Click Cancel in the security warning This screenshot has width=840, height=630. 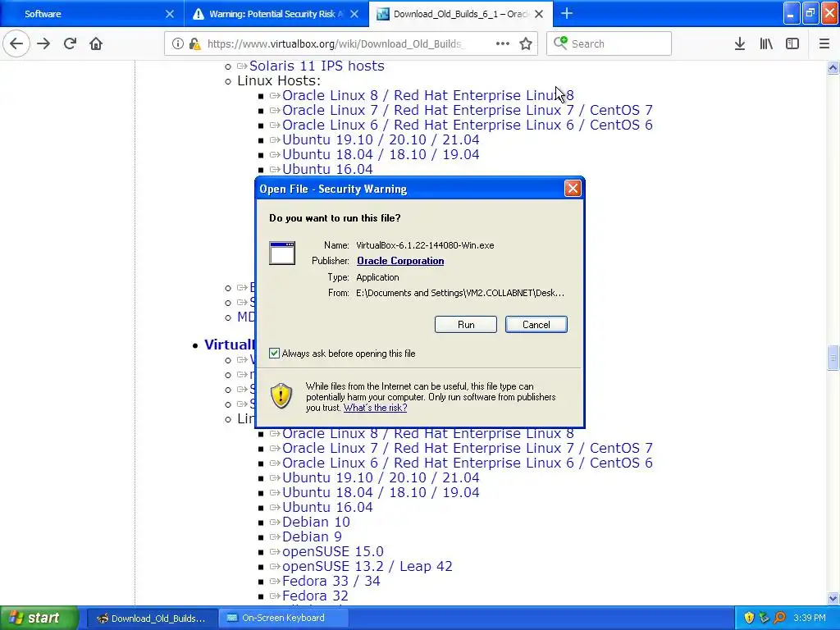536,325
